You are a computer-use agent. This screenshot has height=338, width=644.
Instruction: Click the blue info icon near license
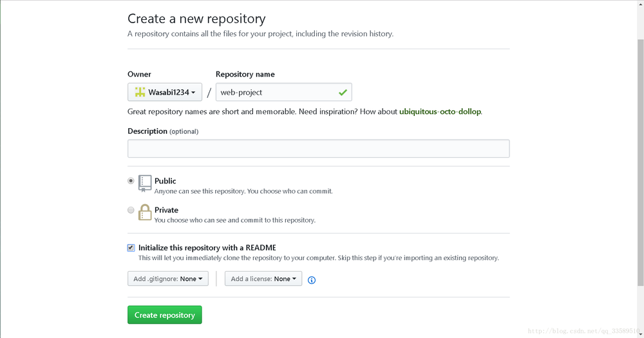312,280
